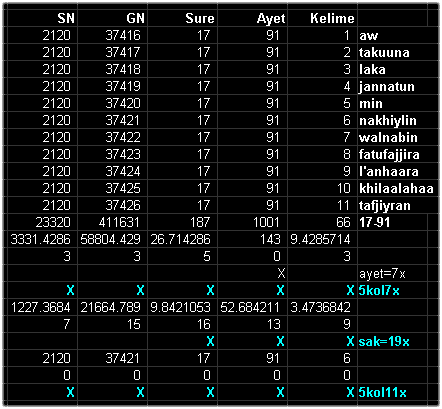
Task: Select the Sure column header cell
Action: pyautogui.click(x=183, y=18)
